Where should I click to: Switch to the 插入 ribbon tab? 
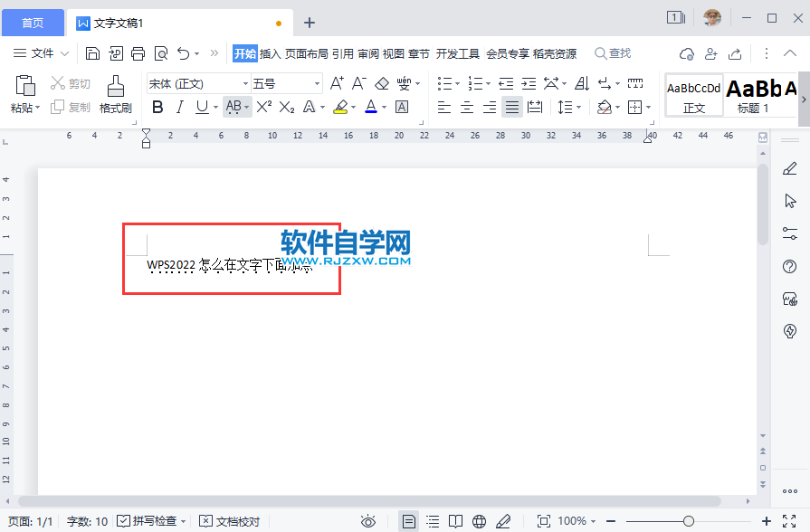(x=269, y=53)
